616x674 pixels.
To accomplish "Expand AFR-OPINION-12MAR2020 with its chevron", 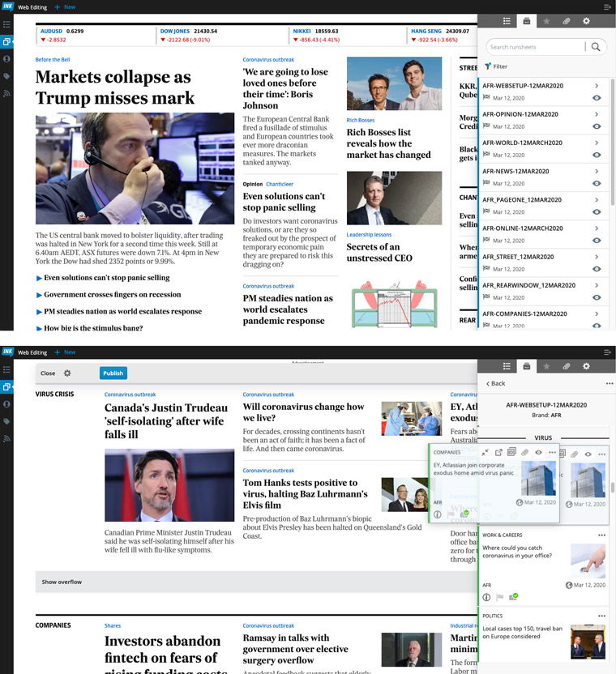I will 597,114.
